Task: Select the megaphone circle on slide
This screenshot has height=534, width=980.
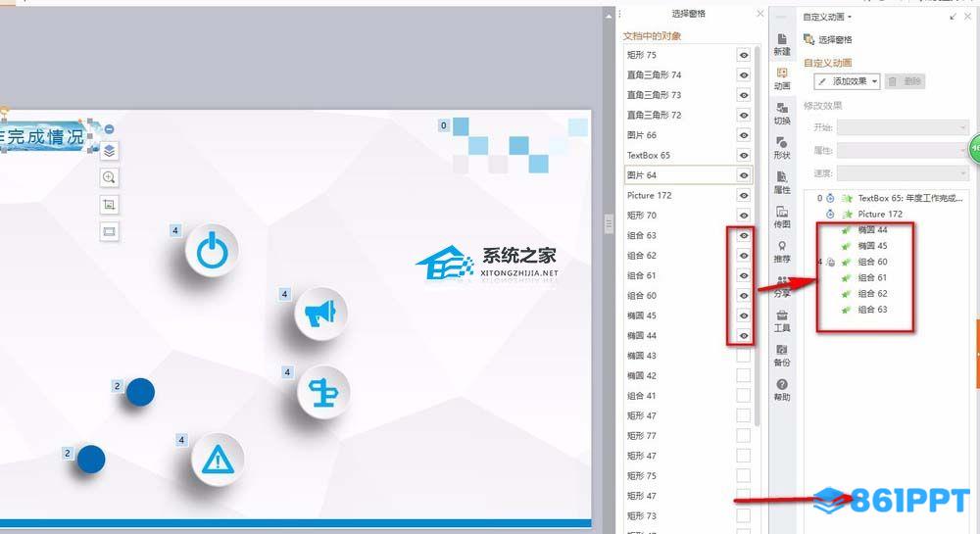Action: tap(320, 314)
